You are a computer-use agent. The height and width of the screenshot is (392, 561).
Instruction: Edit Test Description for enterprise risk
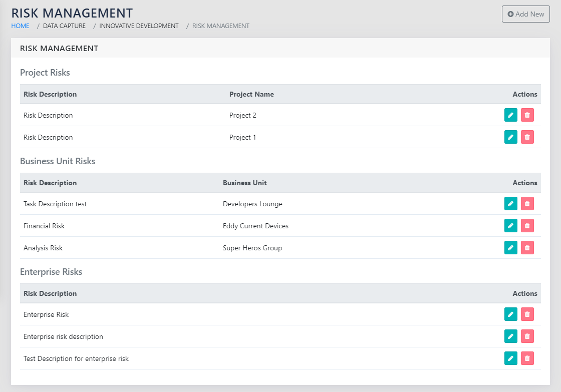pyautogui.click(x=510, y=358)
